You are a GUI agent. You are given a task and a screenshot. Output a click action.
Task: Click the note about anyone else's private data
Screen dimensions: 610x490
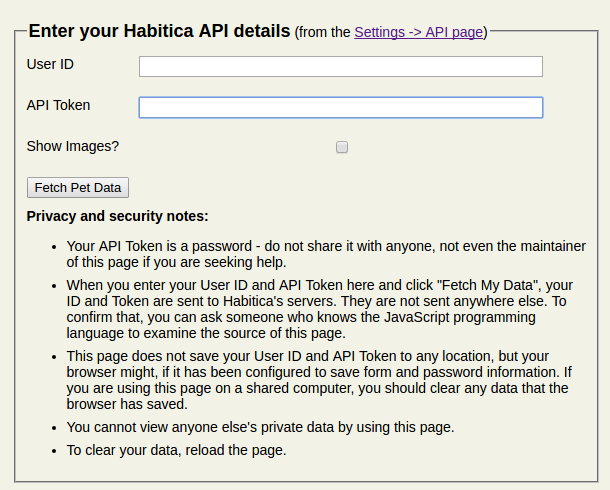pos(261,427)
